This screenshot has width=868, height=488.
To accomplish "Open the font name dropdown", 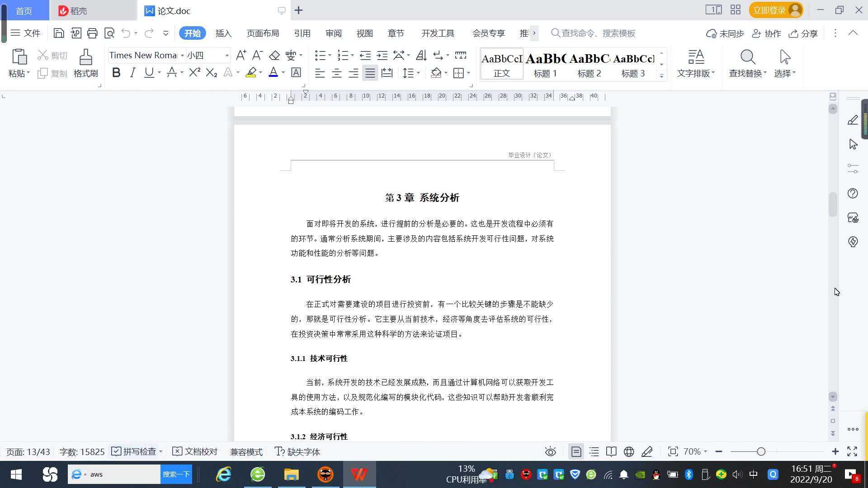I will (x=182, y=55).
